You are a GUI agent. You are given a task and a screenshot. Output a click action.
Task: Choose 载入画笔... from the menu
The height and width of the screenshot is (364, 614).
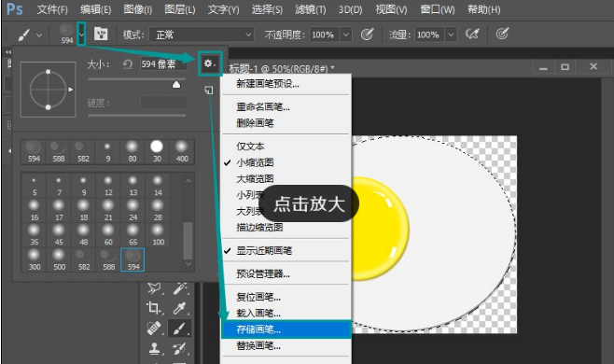258,313
